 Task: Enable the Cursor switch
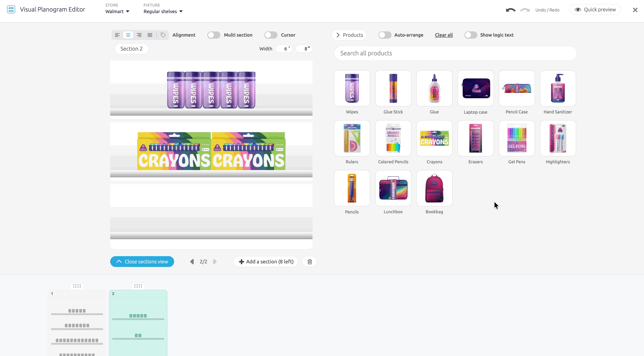(271, 35)
